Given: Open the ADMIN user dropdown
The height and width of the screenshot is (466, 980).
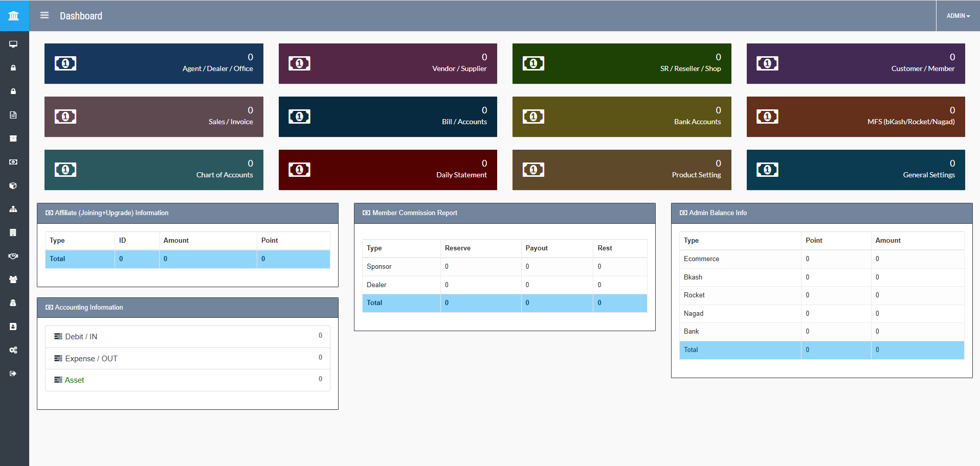Looking at the screenshot, I should (x=957, y=16).
